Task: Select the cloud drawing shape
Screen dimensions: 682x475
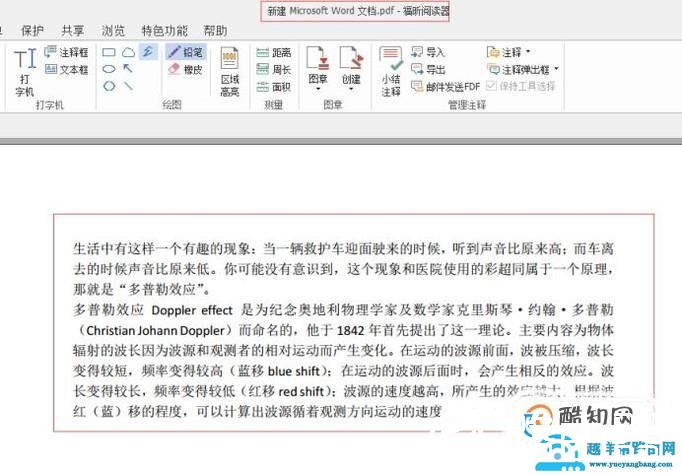Action: (128, 53)
